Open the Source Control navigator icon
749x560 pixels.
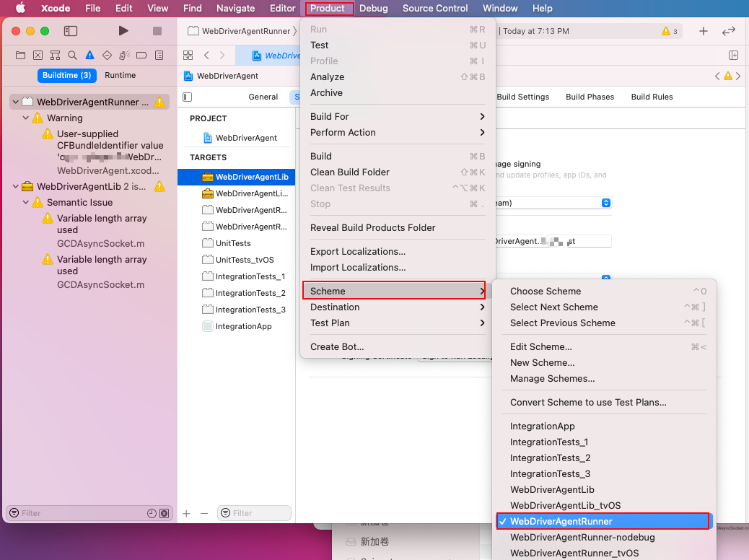click(x=38, y=56)
